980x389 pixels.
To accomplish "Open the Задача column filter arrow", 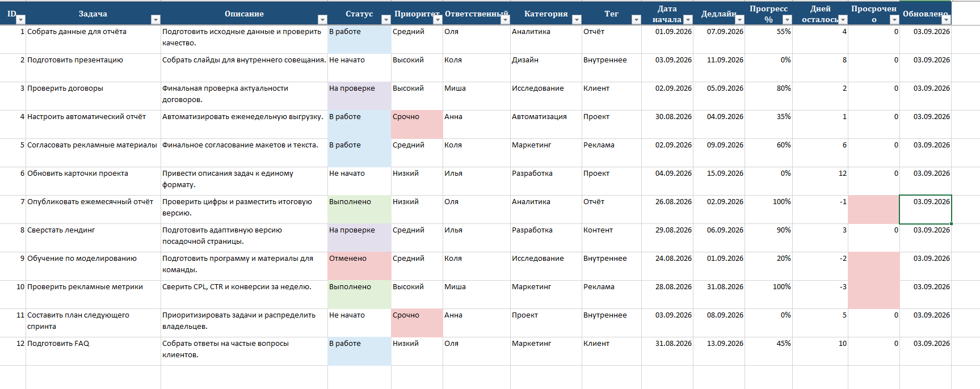I will [155, 20].
